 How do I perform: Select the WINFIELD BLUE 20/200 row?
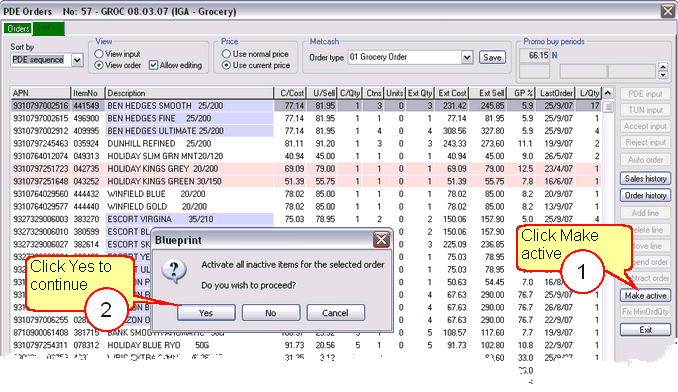point(306,194)
